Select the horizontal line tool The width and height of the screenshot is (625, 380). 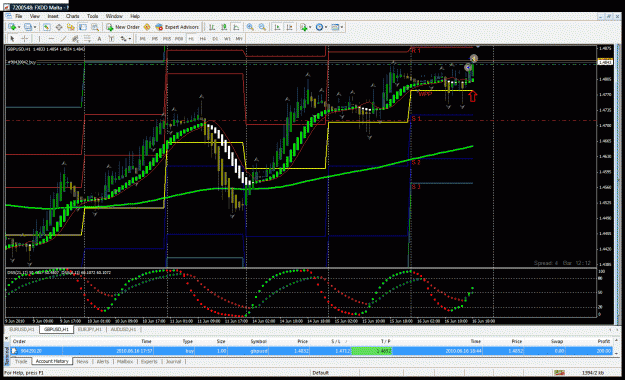click(51, 39)
